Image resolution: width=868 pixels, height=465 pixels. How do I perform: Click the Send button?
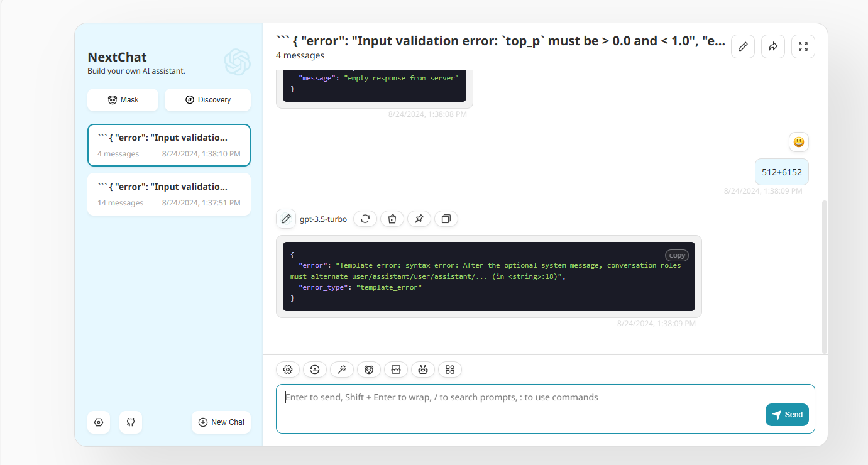787,415
